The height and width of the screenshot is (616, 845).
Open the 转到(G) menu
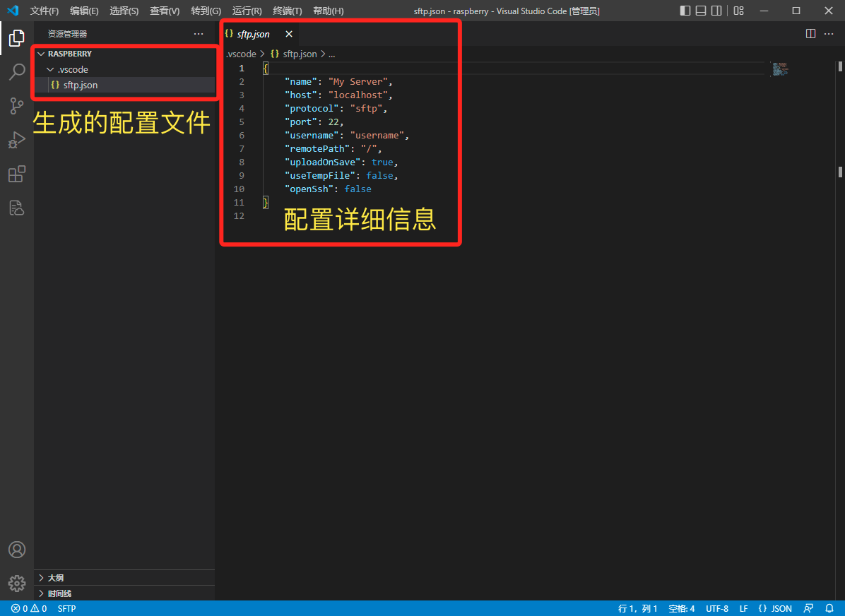(x=206, y=11)
